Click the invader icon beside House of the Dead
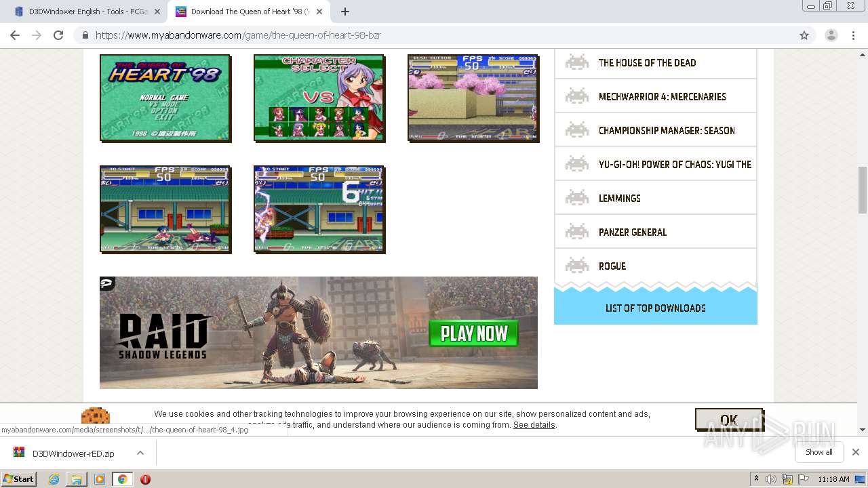 577,62
